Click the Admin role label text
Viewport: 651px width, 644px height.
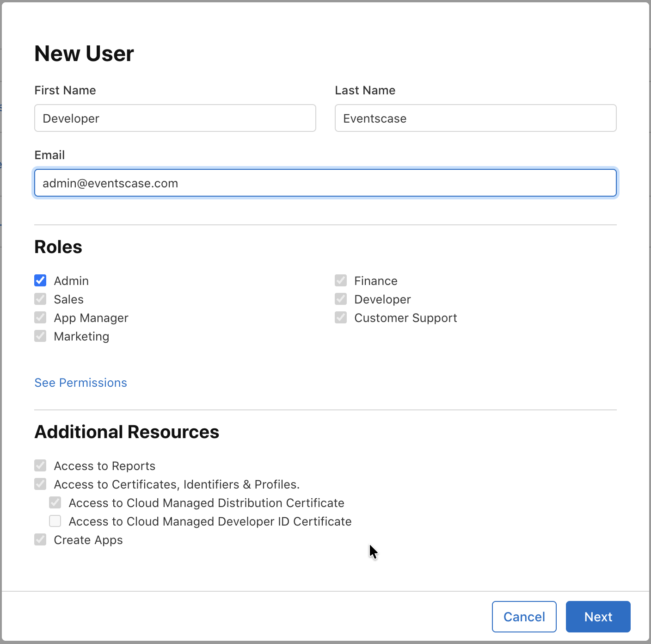click(71, 281)
